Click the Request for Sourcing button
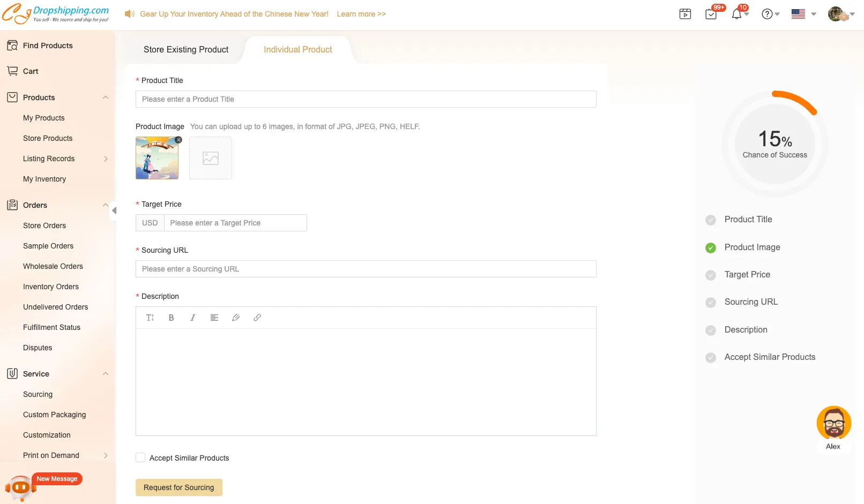The height and width of the screenshot is (504, 864). point(178,487)
